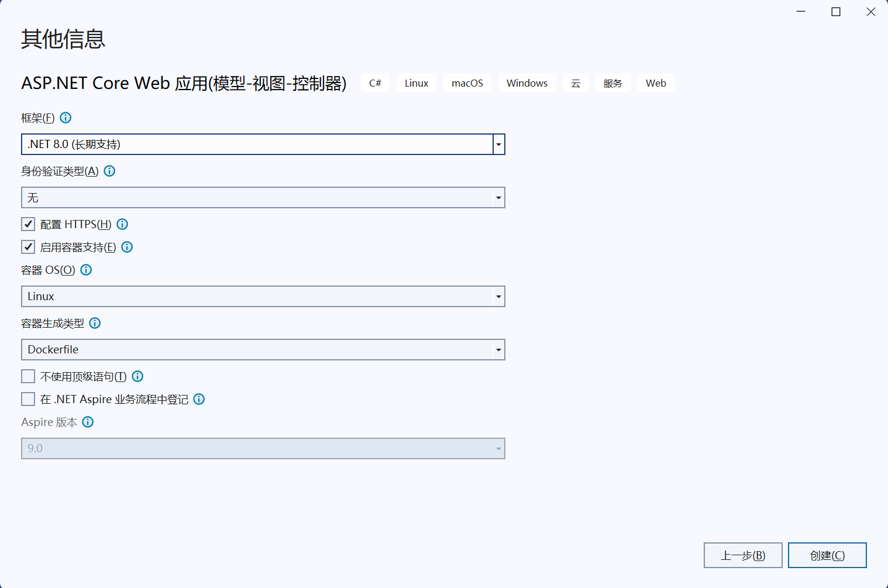Click info icon beside 启用容器支持(E)
The image size is (888, 588).
(127, 247)
